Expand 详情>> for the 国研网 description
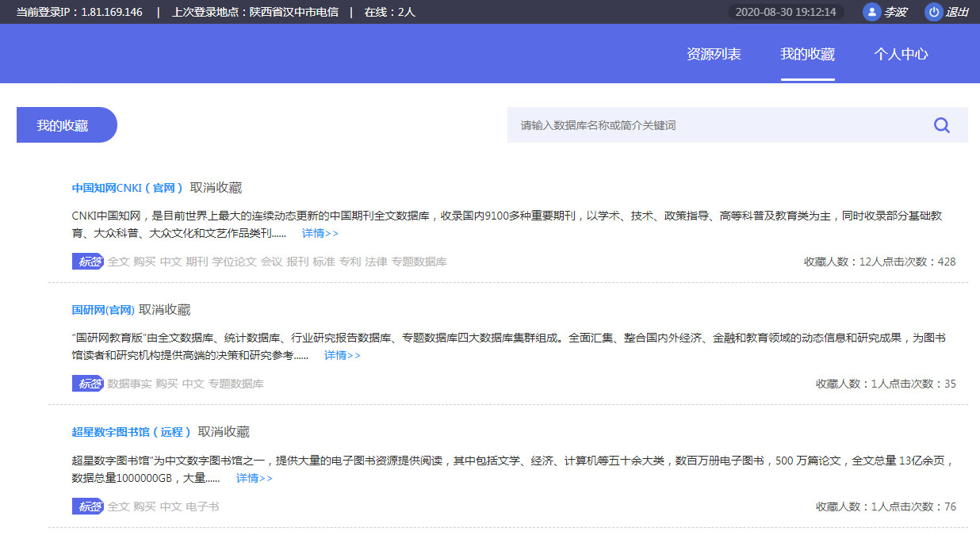 (342, 355)
